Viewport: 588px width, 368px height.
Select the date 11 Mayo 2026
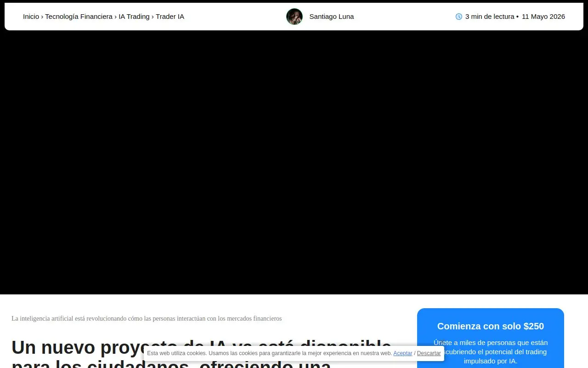[543, 17]
